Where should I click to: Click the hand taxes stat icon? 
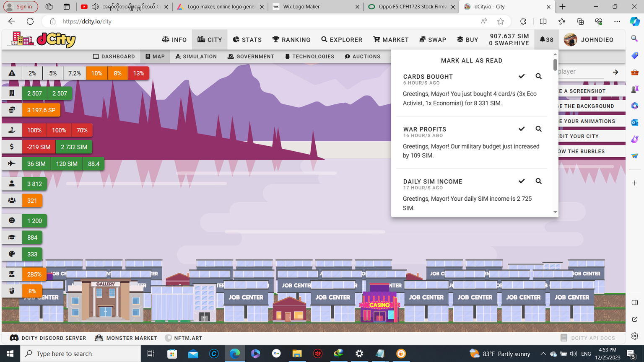12,130
